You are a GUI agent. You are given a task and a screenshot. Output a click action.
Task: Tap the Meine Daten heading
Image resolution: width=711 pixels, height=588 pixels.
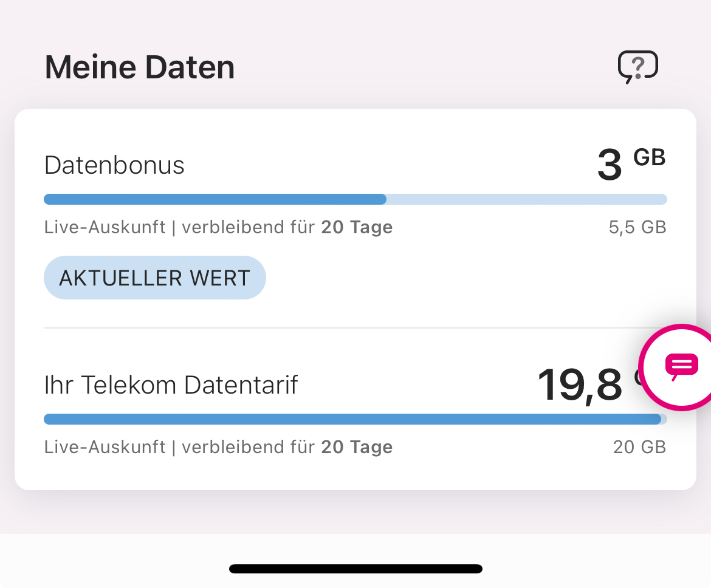[x=140, y=67]
